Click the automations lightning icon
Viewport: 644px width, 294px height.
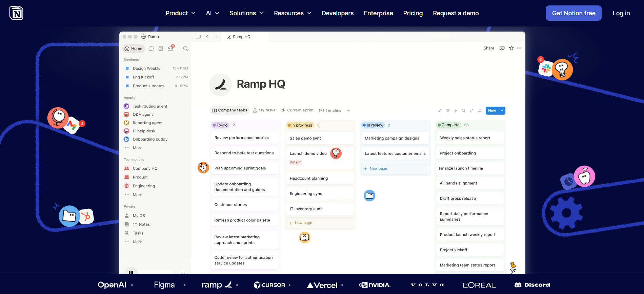456,111
